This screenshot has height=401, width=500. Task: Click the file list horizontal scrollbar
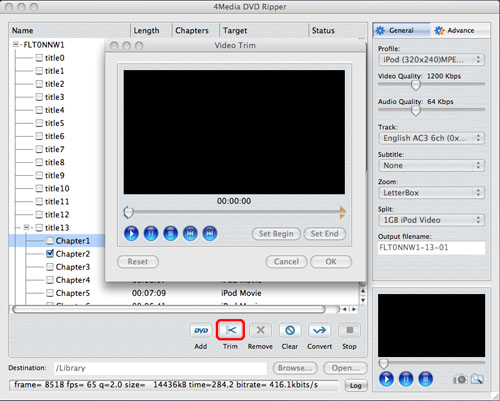point(169,309)
